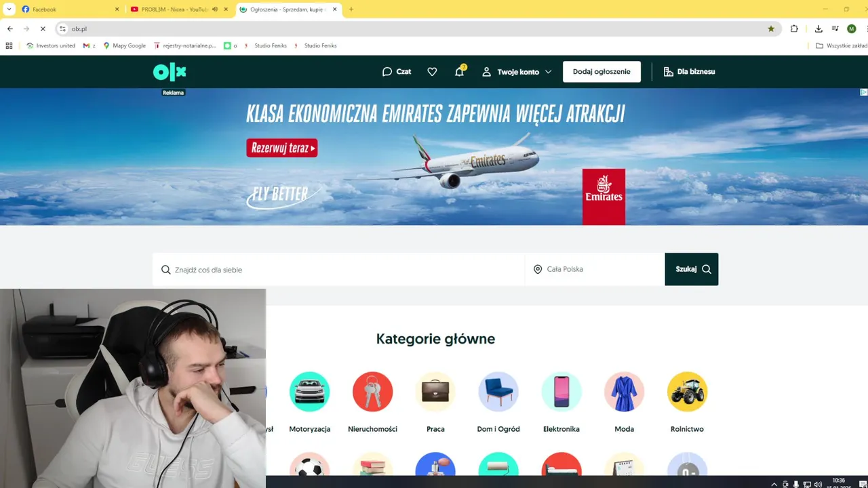Open a new browser tab
Viewport: 868px width, 488px height.
[x=351, y=9]
